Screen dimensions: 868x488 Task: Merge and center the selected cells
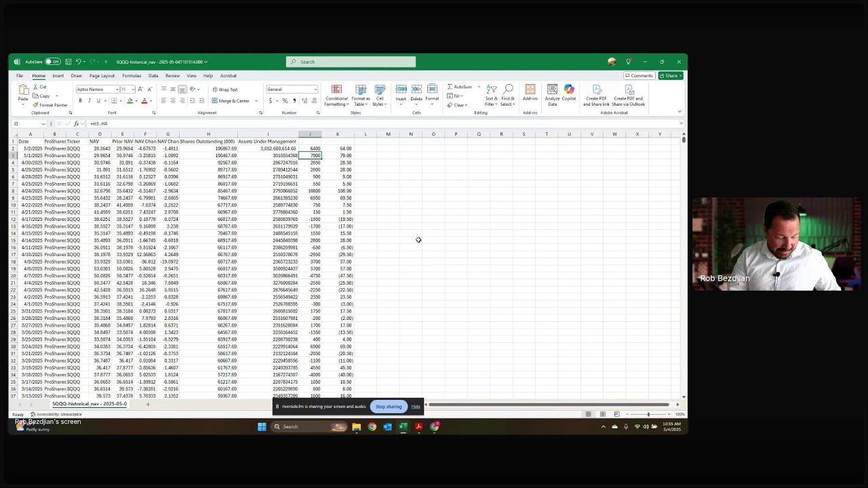[231, 101]
